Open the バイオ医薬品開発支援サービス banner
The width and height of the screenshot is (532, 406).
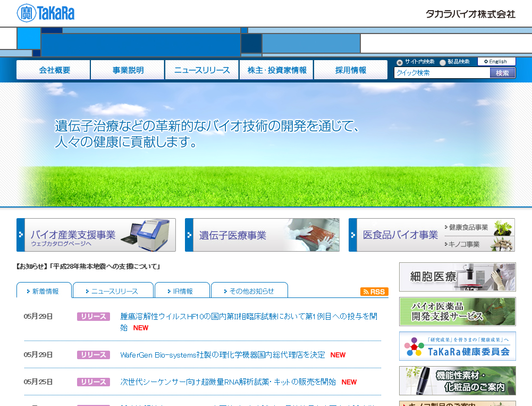coord(458,311)
